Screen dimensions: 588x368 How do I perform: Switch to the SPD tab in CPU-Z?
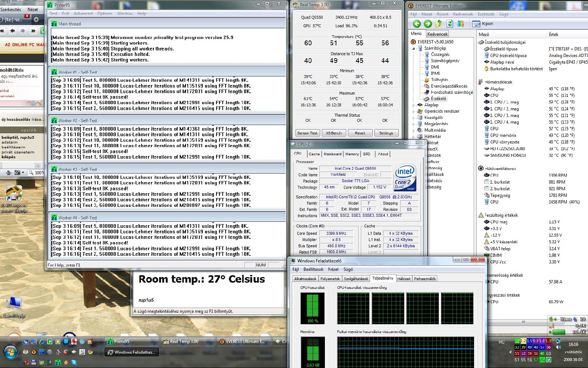point(367,154)
